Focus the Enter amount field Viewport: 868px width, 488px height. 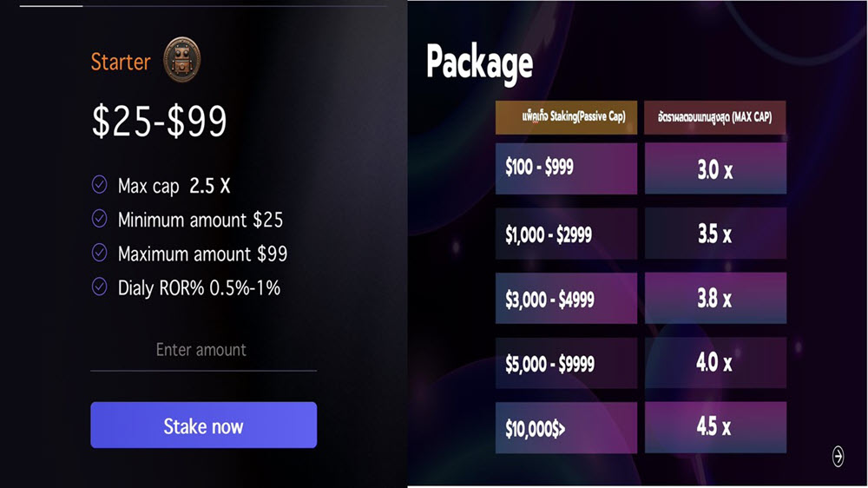point(204,351)
